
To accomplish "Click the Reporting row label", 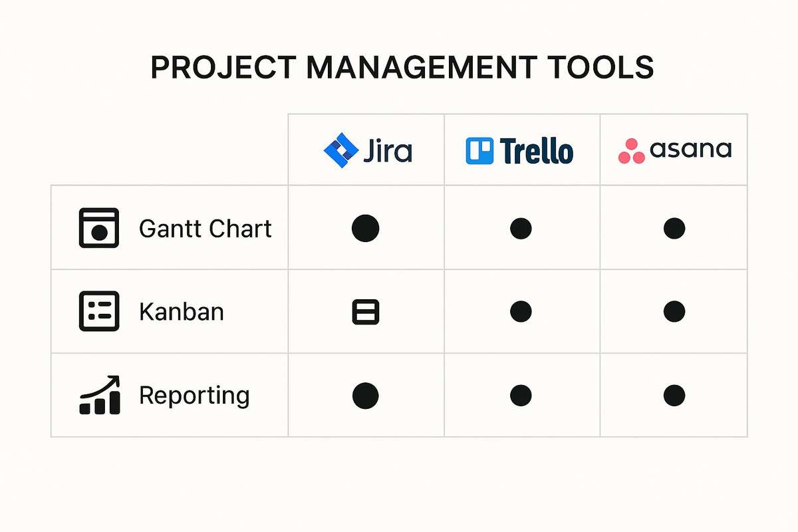I will coord(194,396).
